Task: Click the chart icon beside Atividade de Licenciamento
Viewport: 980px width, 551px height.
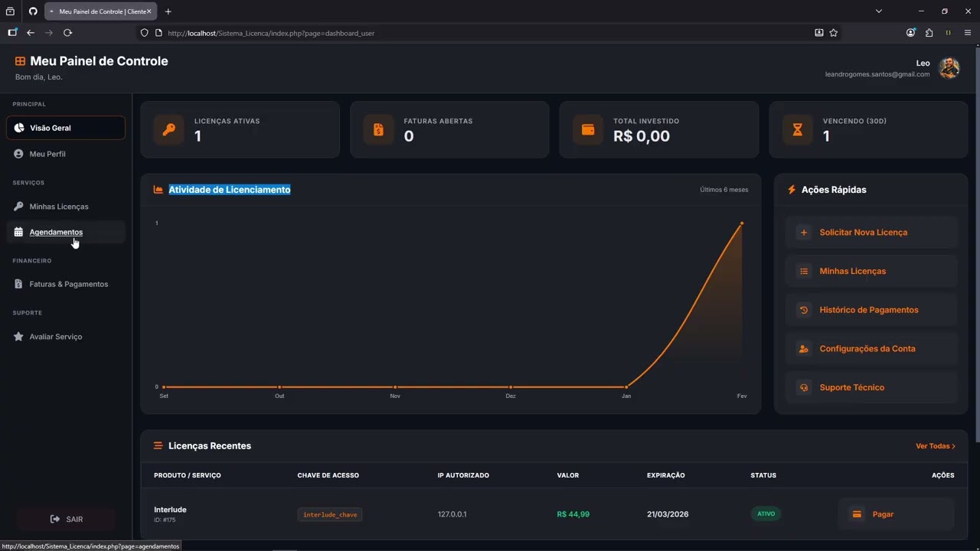Action: pos(158,190)
